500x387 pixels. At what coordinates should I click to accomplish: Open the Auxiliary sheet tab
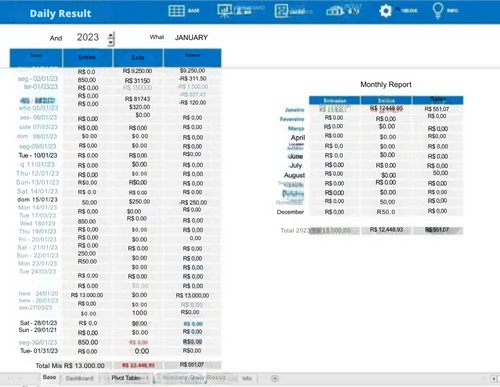pos(175,378)
